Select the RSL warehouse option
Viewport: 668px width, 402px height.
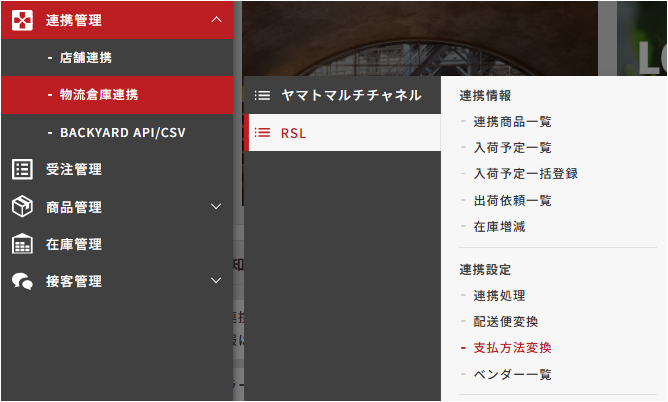pos(343,132)
